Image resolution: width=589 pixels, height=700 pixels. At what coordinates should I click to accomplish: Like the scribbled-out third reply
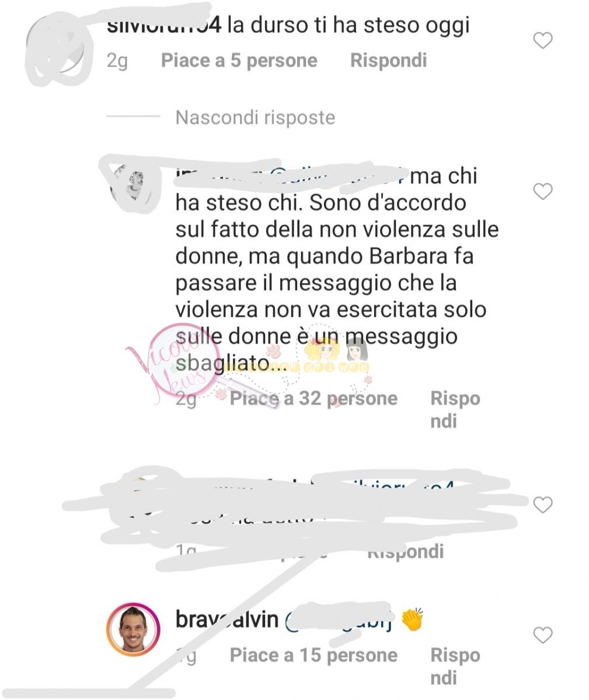click(x=543, y=505)
